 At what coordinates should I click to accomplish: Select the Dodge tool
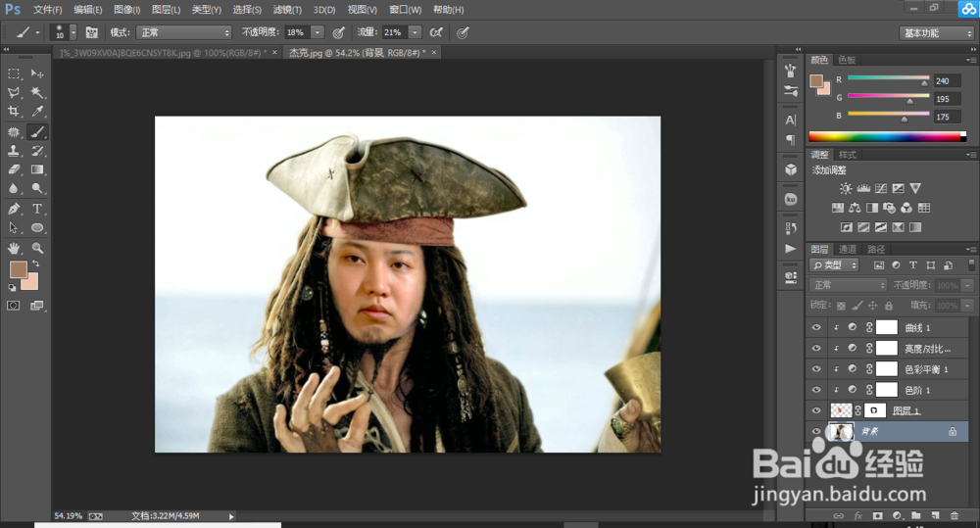[37, 188]
